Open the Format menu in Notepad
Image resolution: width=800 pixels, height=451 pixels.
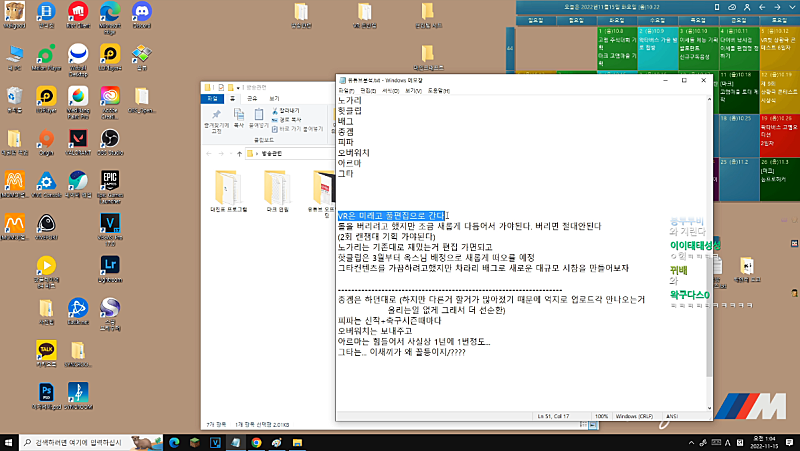(390, 90)
